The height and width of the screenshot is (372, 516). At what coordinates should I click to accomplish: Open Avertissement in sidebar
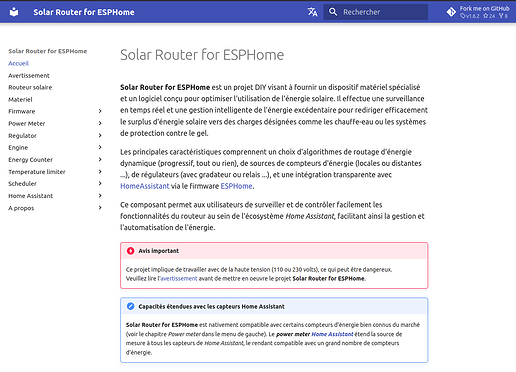point(29,76)
